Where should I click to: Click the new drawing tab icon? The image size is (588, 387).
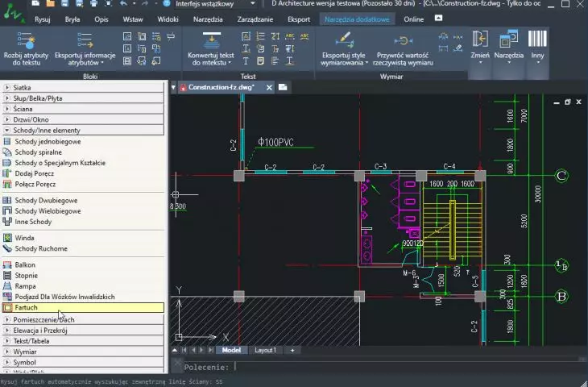(283, 87)
